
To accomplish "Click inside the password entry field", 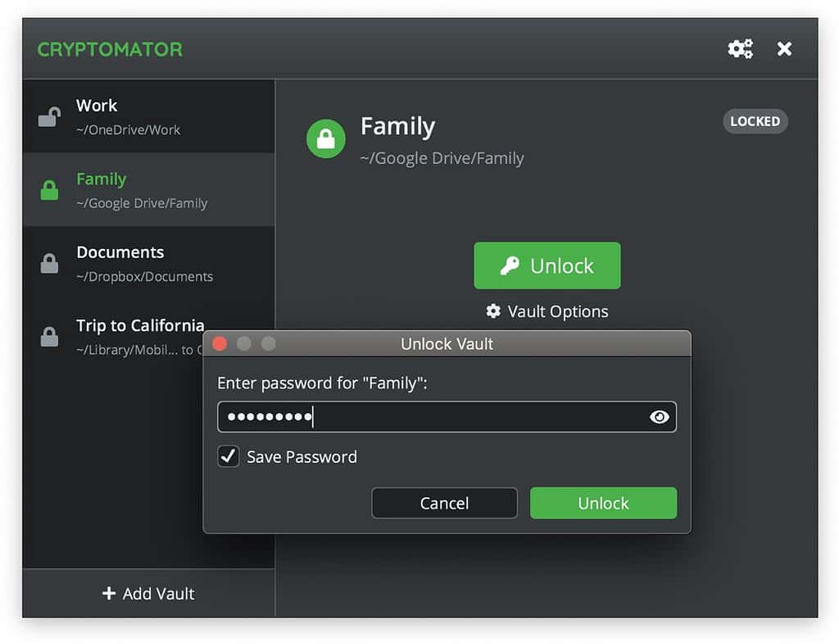I will 410,417.
